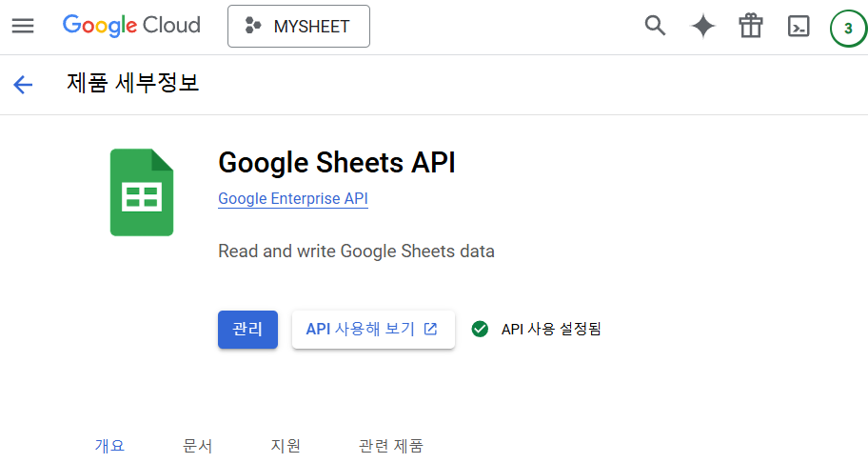Click the blue 관리 button
Viewport: 868px width, 463px height.
(247, 330)
